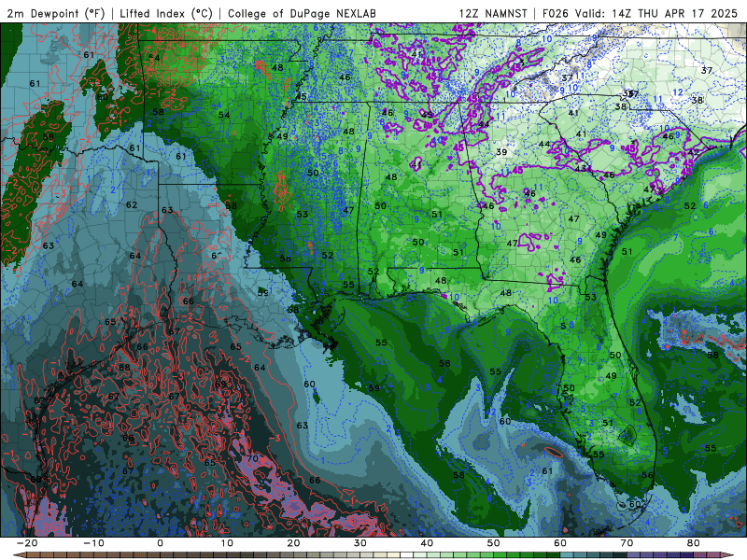Image resolution: width=747 pixels, height=560 pixels.
Task: Click the black dewpoint value "70" on the map
Action: [252, 458]
